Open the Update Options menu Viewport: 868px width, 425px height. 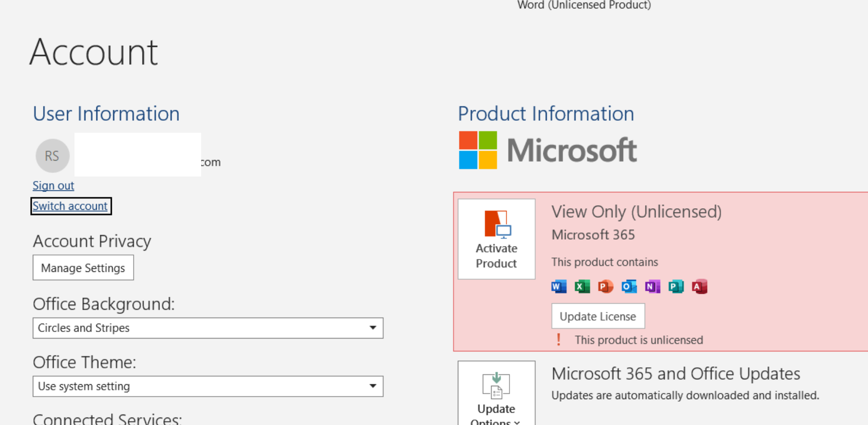[x=496, y=394]
